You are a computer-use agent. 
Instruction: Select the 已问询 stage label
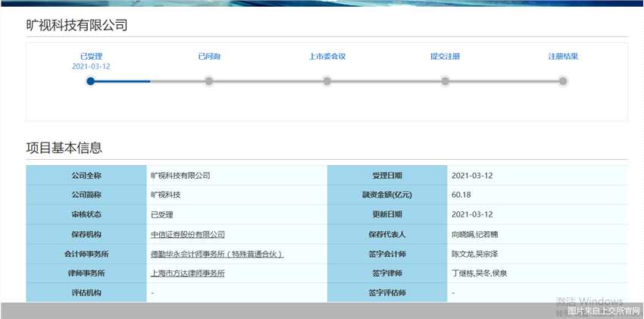point(209,57)
